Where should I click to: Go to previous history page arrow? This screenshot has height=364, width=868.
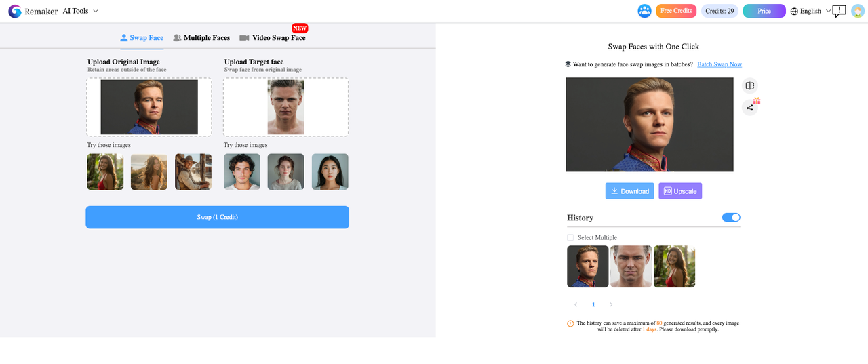point(576,305)
